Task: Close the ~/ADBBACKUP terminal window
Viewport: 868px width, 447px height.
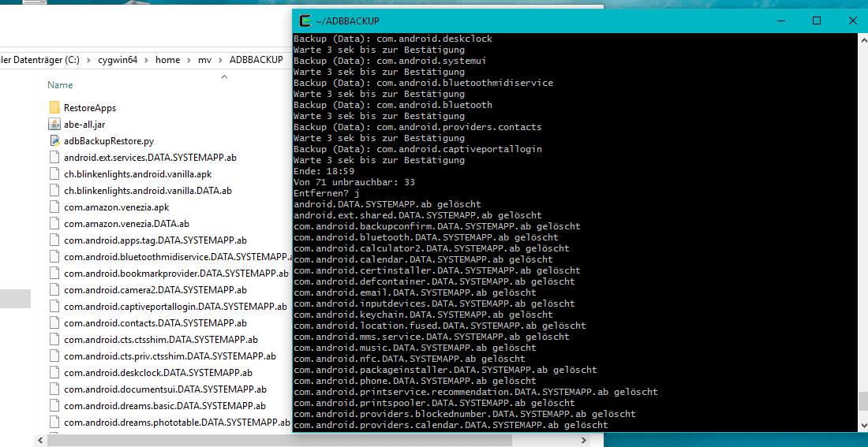Action: [852, 21]
